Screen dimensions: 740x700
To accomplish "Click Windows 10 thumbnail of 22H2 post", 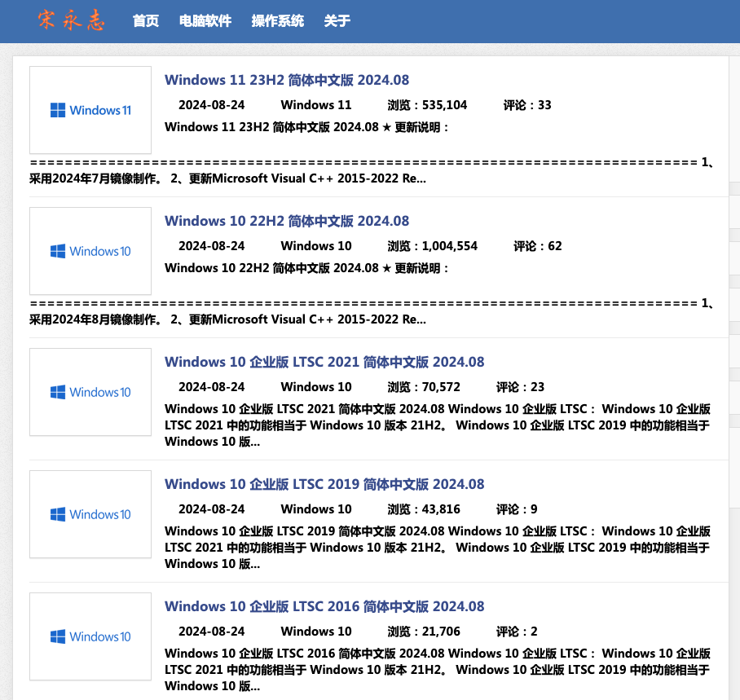I will [90, 251].
